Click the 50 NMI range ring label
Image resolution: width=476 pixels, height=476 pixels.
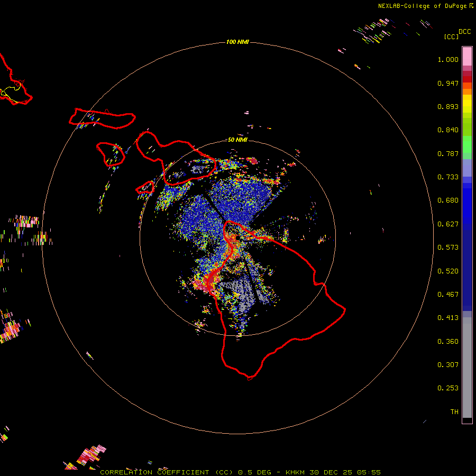(x=237, y=140)
